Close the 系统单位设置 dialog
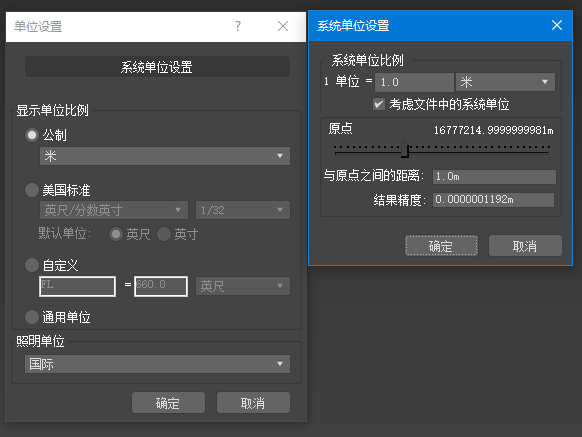Viewport: 582px width, 437px height. [x=557, y=25]
